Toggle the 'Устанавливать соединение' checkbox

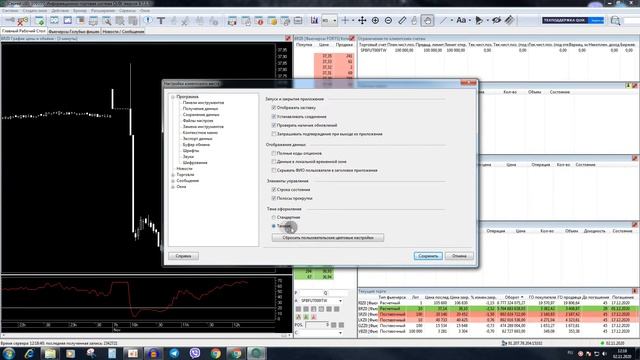274,117
